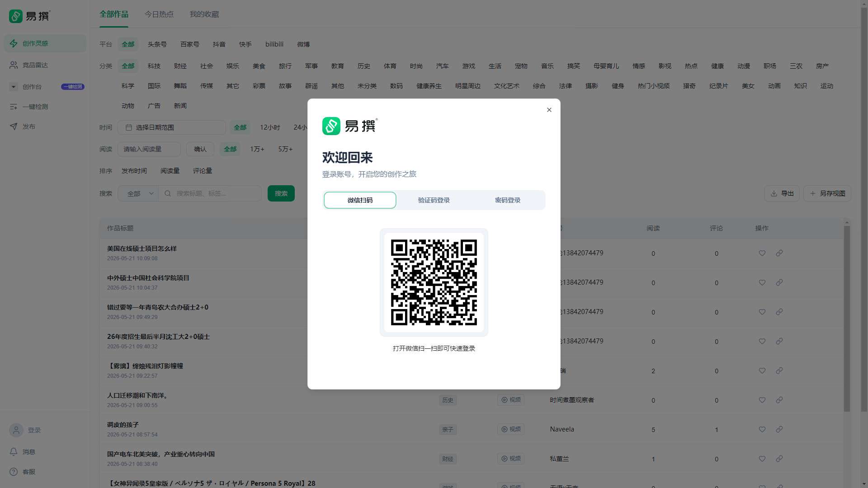Open article 调皮的孩子
The width and height of the screenshot is (868, 488).
click(x=123, y=425)
